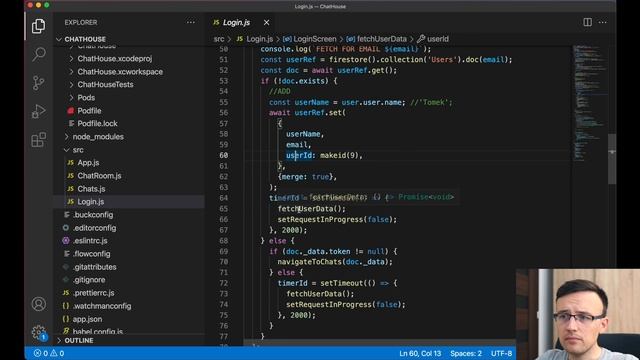Open Explorer more actions ellipsis
This screenshot has height=360, width=640.
coord(191,22)
